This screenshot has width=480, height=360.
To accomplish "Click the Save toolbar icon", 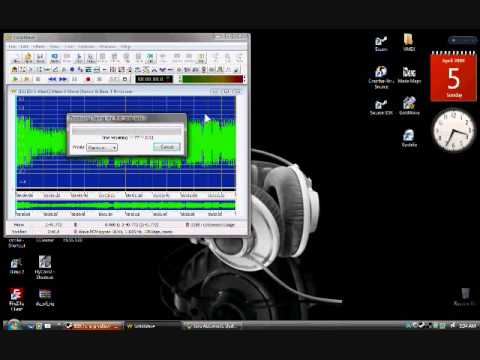I will 40,58.
